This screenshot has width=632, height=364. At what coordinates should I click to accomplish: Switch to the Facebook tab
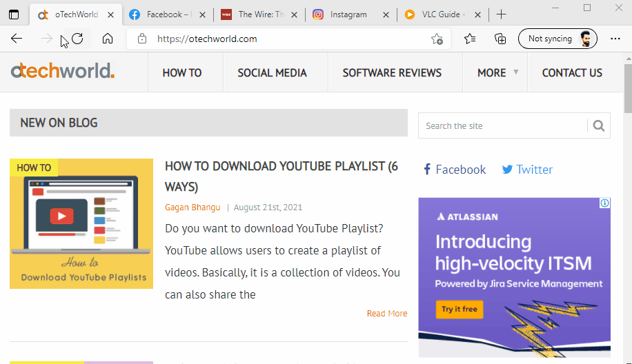[x=167, y=14]
